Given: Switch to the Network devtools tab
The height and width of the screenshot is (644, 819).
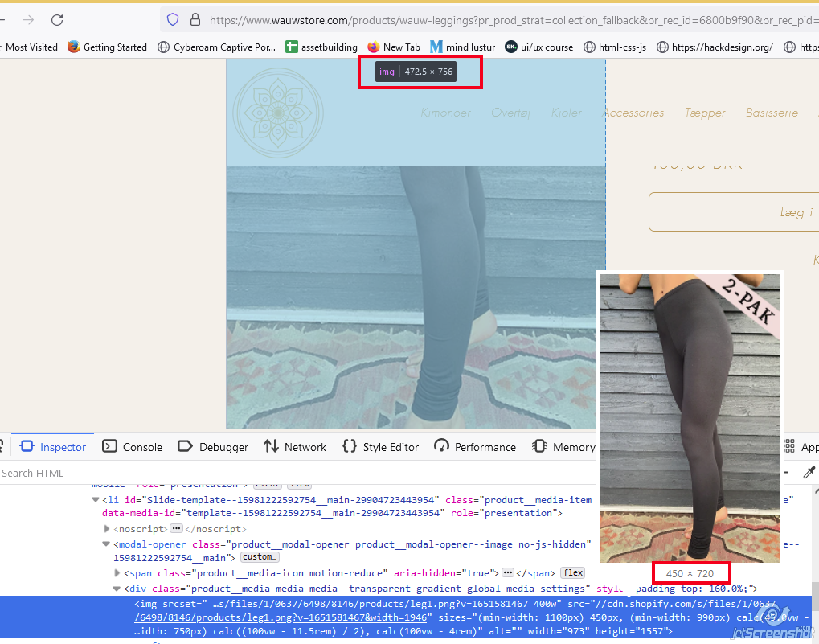Looking at the screenshot, I should tap(295, 447).
